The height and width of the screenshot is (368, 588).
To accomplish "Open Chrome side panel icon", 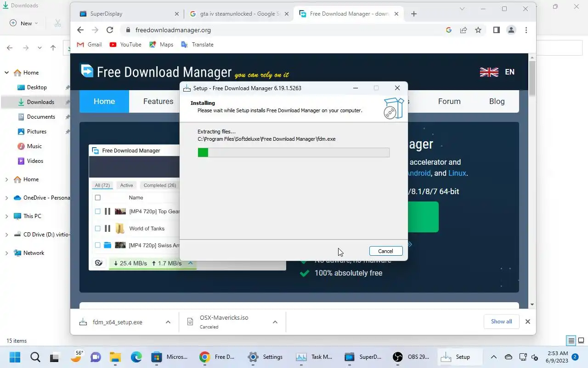I will (x=496, y=30).
